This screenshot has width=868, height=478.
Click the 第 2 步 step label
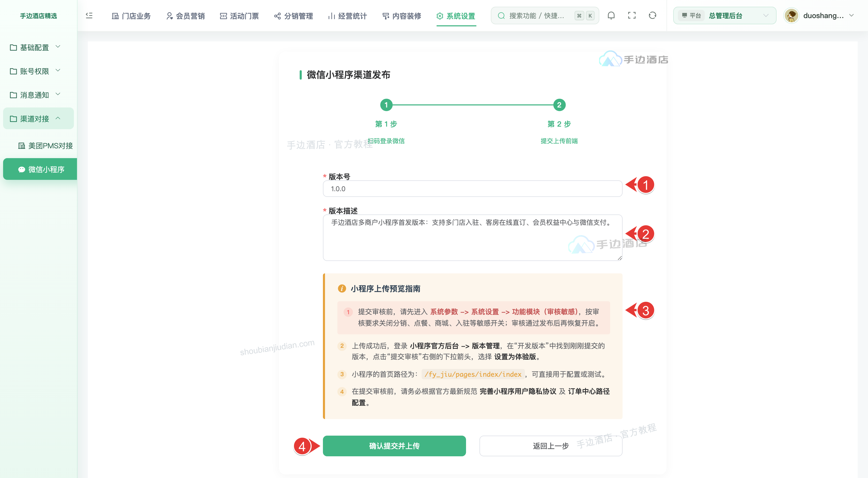[x=559, y=124]
